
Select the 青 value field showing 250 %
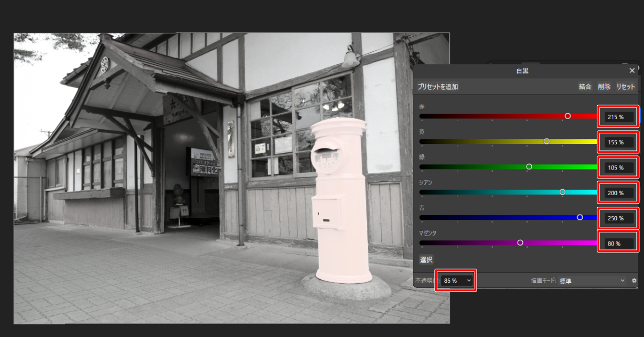(x=619, y=218)
